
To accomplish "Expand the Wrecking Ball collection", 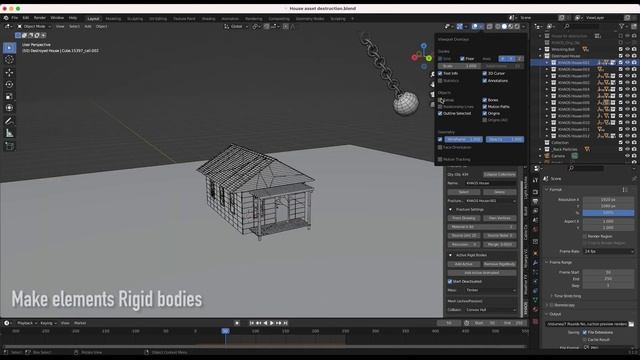I will pyautogui.click(x=540, y=49).
